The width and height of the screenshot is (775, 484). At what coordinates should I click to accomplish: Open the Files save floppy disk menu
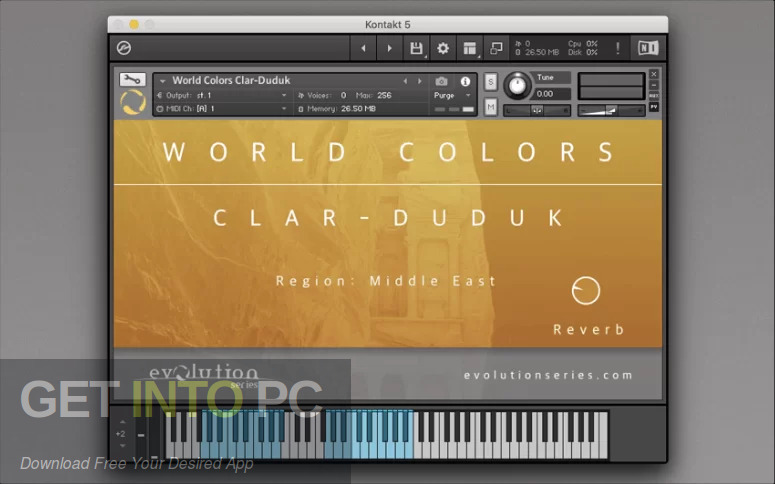[x=416, y=48]
